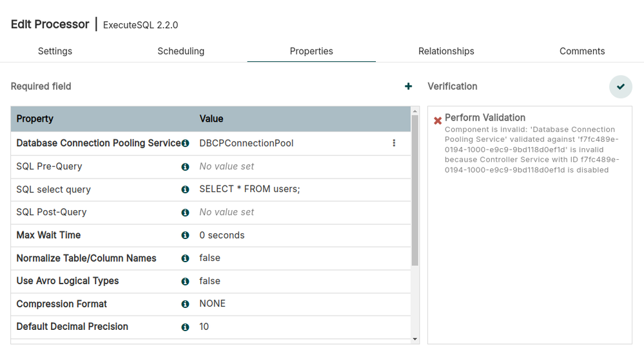This screenshot has width=644, height=364.
Task: Info icon for Database Connection Pooling Service
Action: click(185, 143)
